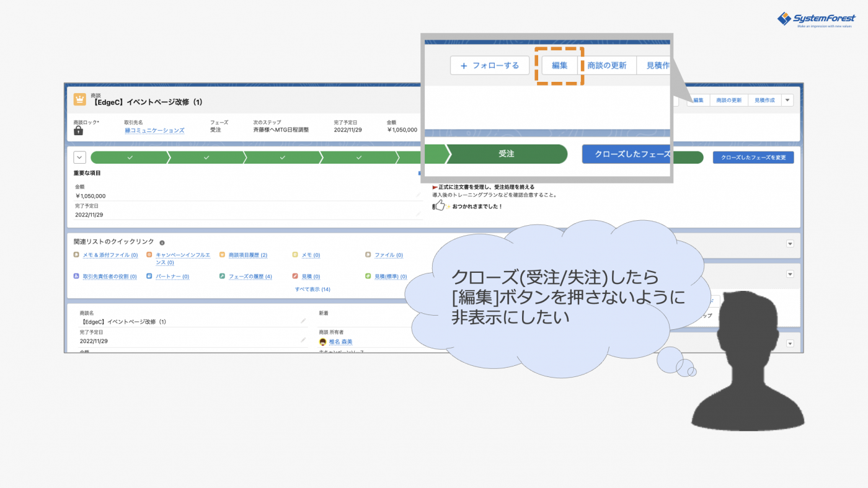This screenshot has height=488, width=868.
Task: Open the キャンペーンインフルエンス (0) quick link
Action: coord(183,259)
